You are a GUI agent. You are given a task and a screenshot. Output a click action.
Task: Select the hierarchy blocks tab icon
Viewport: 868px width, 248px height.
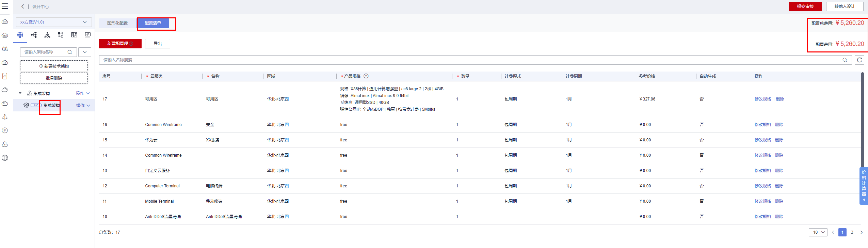tap(61, 35)
